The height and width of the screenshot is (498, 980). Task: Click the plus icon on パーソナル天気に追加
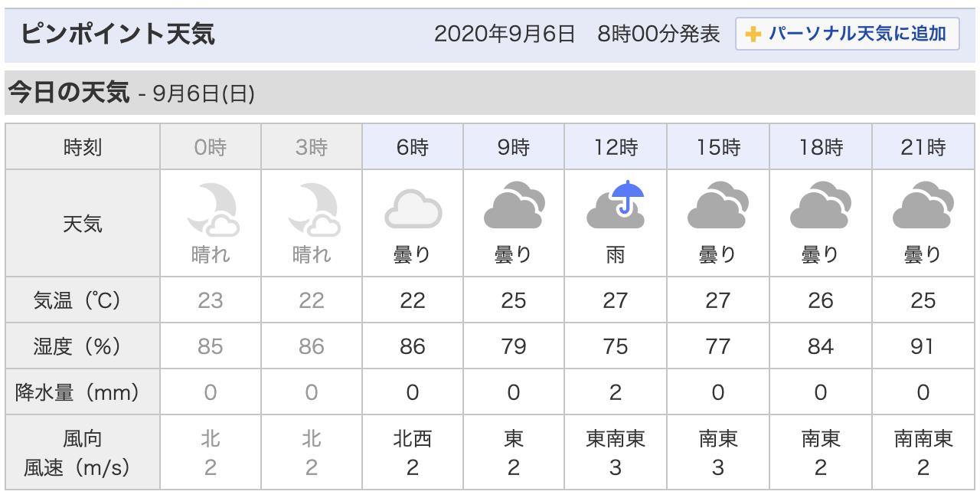(x=753, y=34)
